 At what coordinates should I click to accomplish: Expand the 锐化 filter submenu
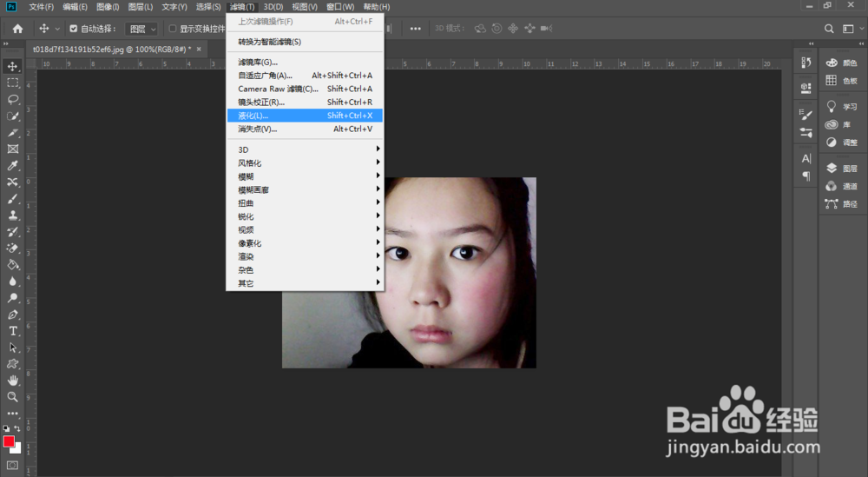(305, 216)
